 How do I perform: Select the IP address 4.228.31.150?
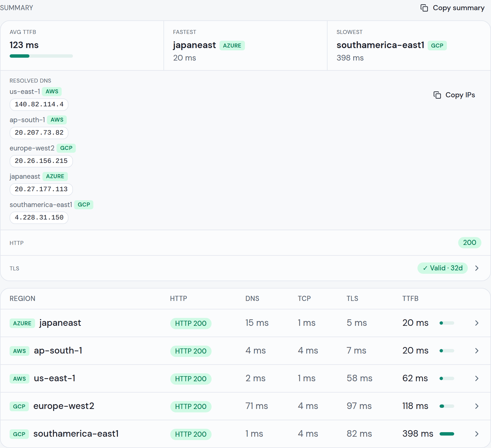pyautogui.click(x=39, y=217)
